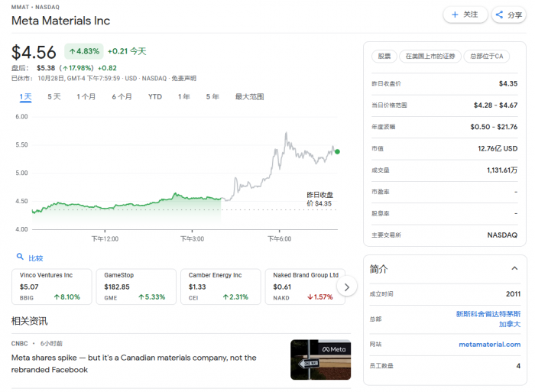The height and width of the screenshot is (392, 535).
Task: Open the Camber Energy Inc stock card
Action: click(x=219, y=286)
